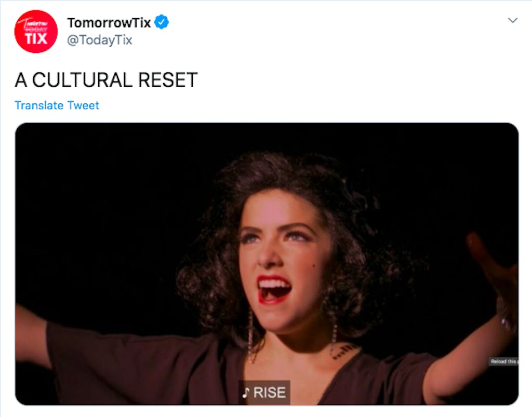This screenshot has height=417, width=532.
Task: Select the A CULTURAL RESET tweet text
Action: pyautogui.click(x=106, y=80)
